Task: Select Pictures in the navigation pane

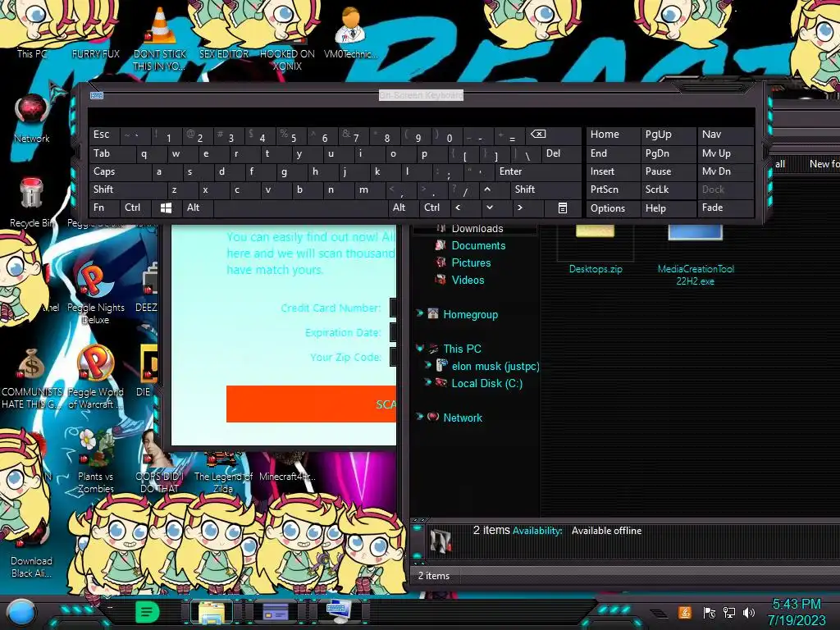Action: click(x=470, y=262)
